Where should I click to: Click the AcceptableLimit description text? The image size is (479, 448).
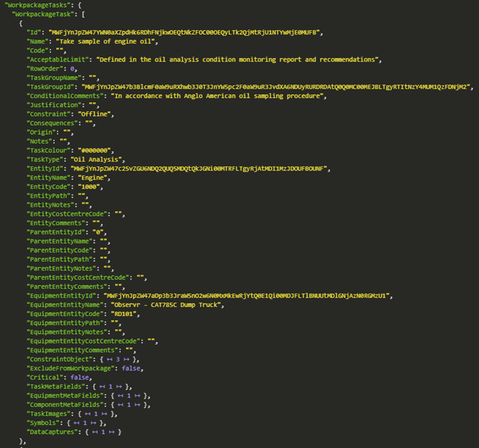point(239,59)
